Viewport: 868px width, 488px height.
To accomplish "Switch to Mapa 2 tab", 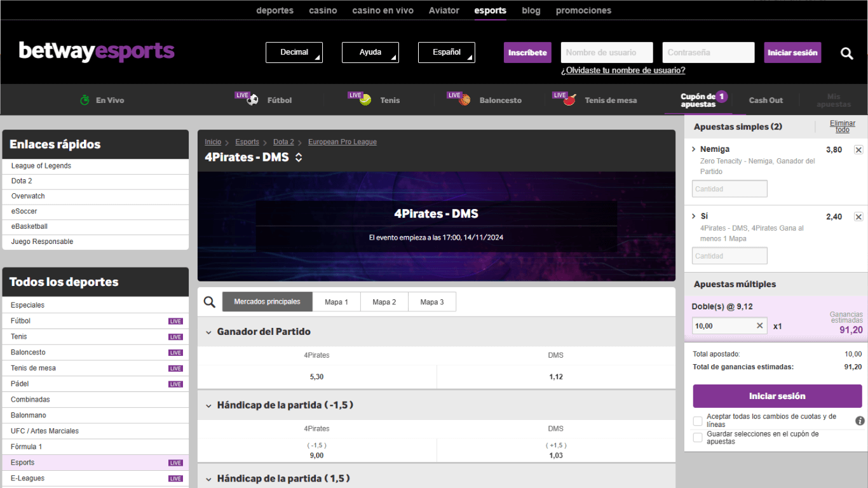I will pos(384,302).
